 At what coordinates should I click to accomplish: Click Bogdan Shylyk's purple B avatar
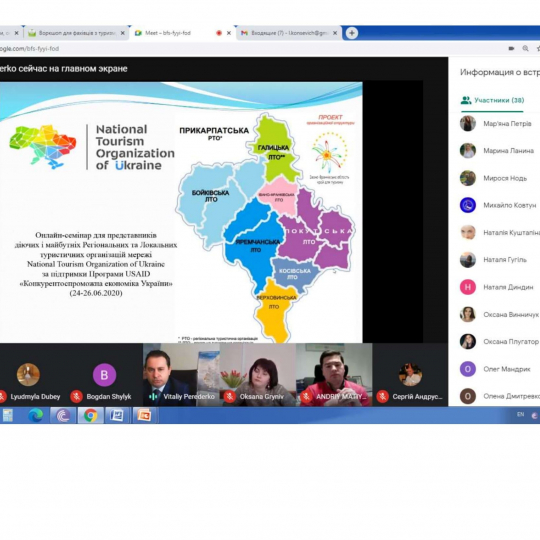104,374
